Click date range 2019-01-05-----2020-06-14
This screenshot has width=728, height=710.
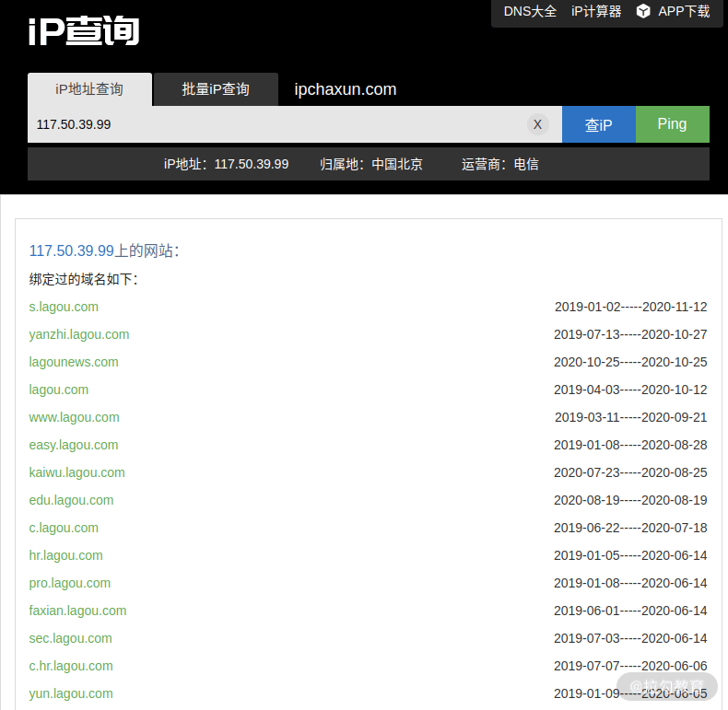coord(630,555)
